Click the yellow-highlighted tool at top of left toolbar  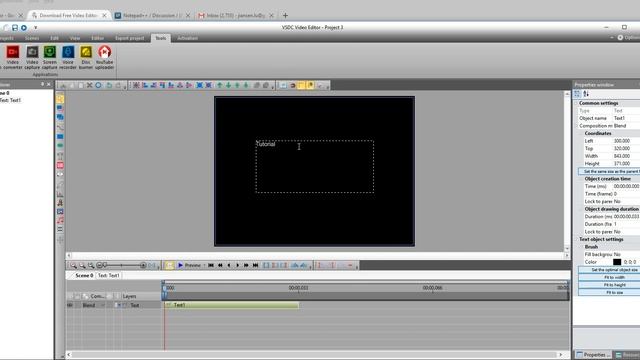coord(60,99)
